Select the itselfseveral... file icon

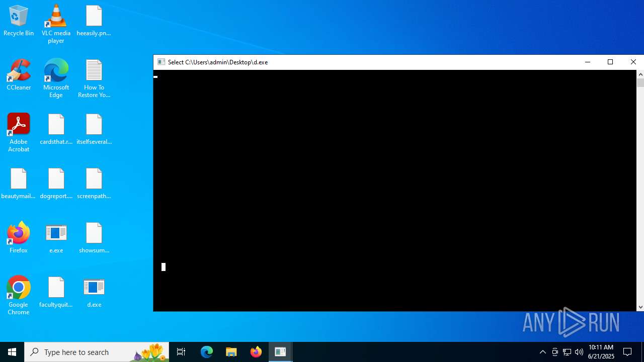tap(94, 130)
